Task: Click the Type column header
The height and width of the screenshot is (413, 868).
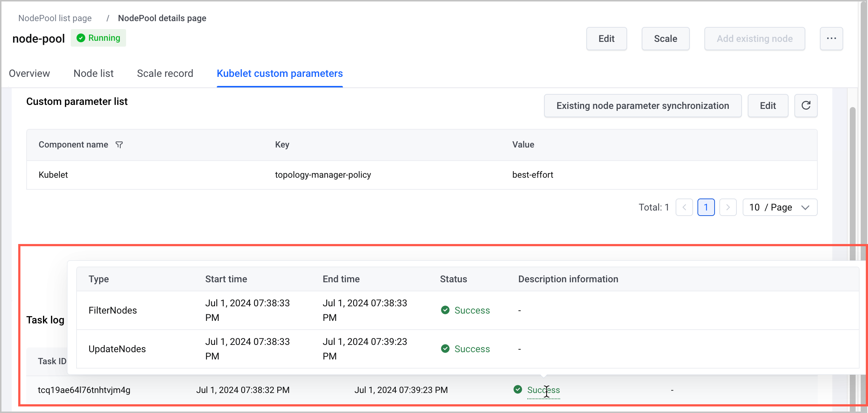Action: click(98, 279)
